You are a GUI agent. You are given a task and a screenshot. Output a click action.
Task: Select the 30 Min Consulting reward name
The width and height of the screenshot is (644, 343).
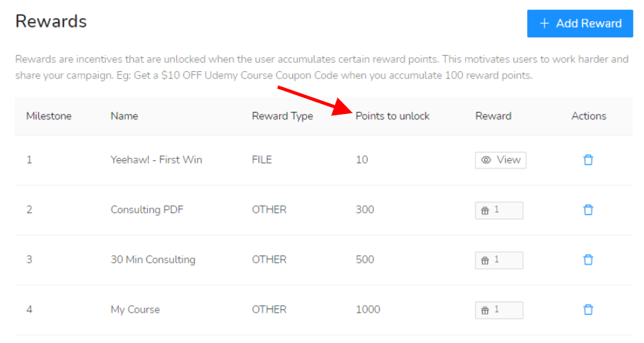pos(153,259)
